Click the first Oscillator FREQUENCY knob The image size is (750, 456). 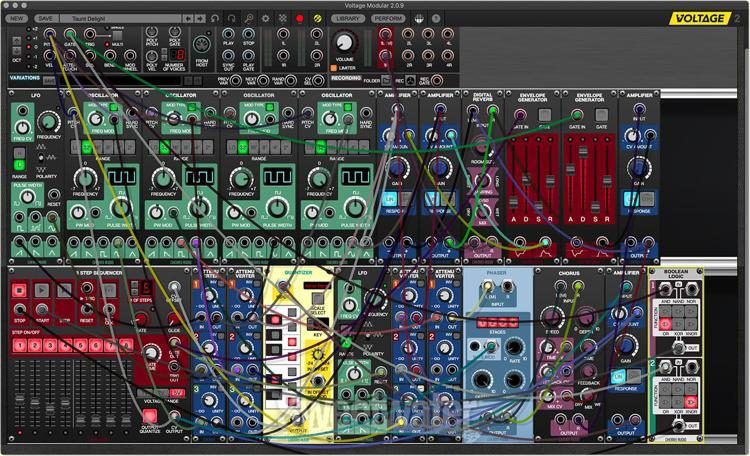[85, 179]
